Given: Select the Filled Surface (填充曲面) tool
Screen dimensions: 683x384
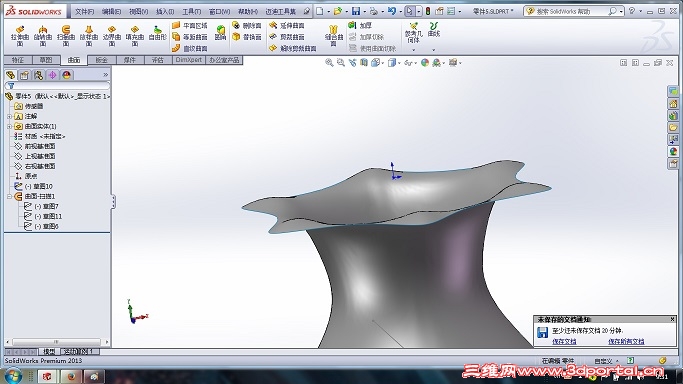Looking at the screenshot, I should click(x=135, y=35).
